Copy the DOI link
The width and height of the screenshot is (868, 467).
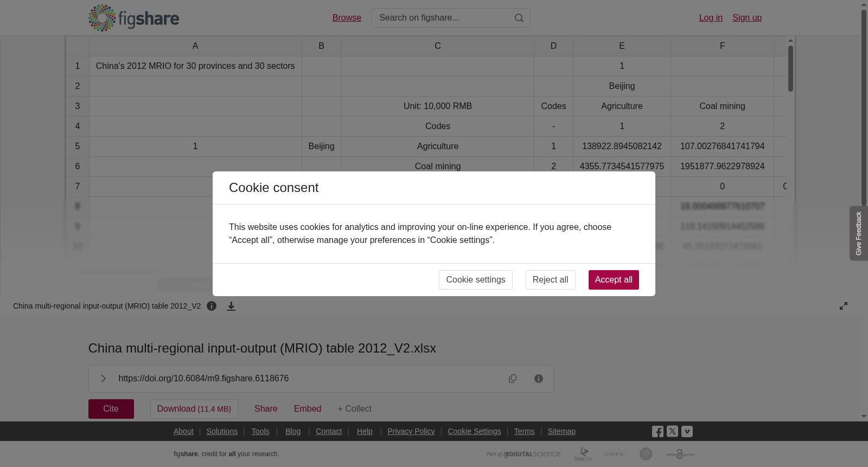pos(513,379)
